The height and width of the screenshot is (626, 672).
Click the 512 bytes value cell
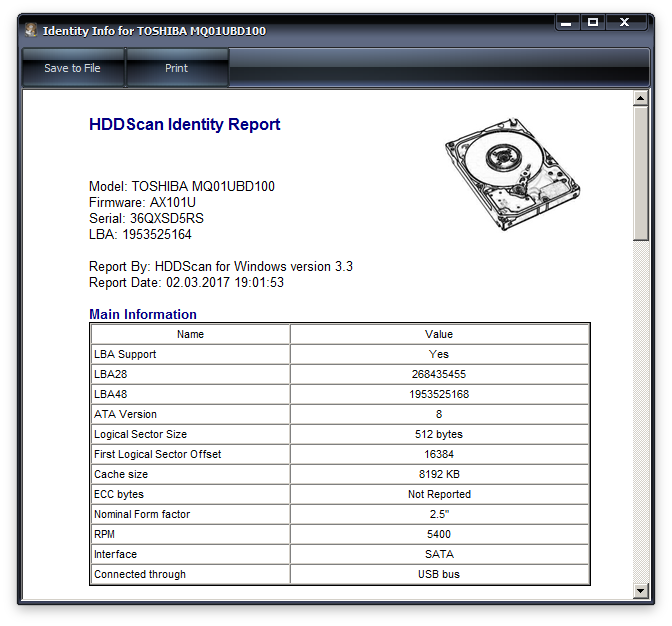click(x=439, y=434)
